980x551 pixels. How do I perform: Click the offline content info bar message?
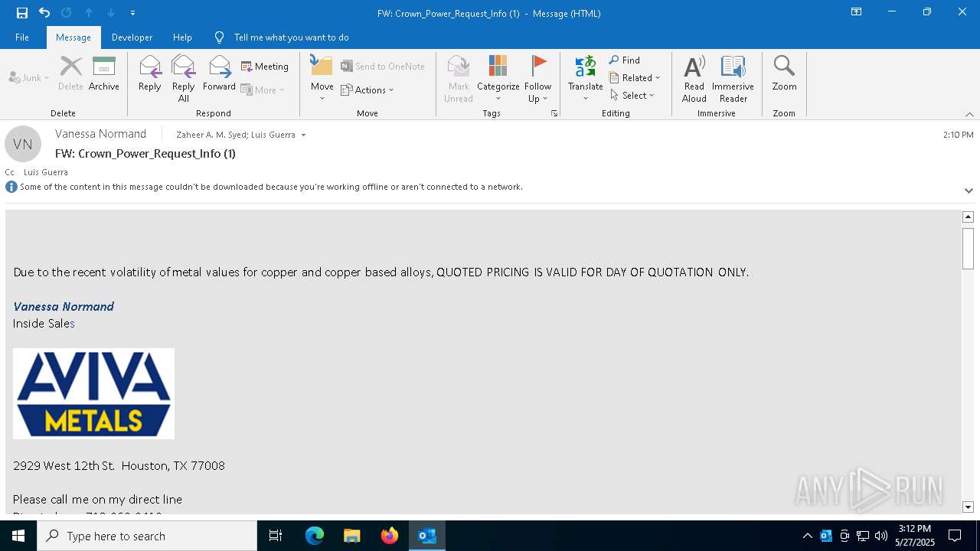tap(271, 187)
